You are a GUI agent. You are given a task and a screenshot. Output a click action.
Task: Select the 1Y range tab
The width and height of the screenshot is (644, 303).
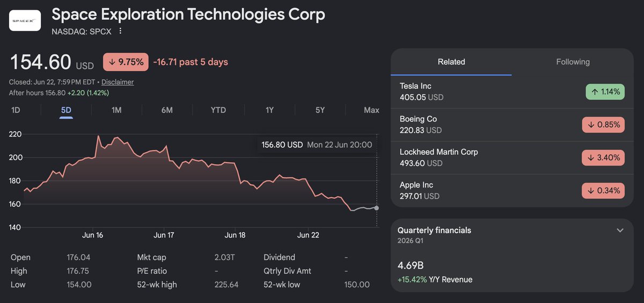269,110
